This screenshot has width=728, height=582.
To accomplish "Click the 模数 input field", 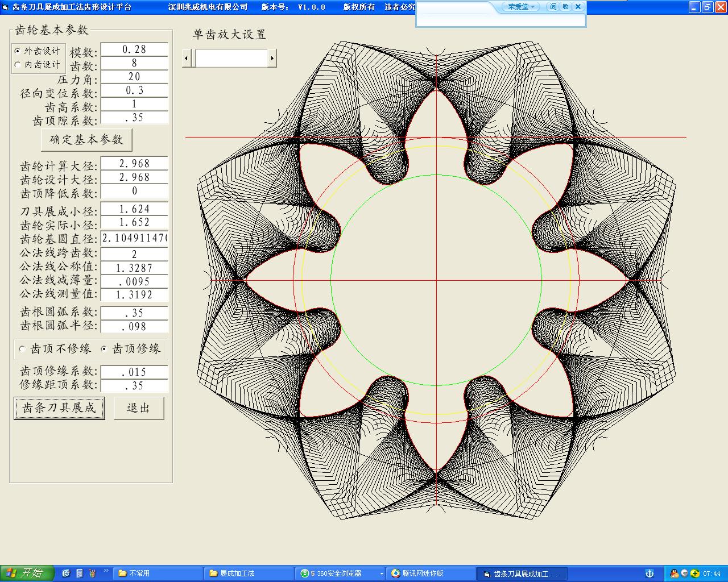I will pyautogui.click(x=134, y=49).
